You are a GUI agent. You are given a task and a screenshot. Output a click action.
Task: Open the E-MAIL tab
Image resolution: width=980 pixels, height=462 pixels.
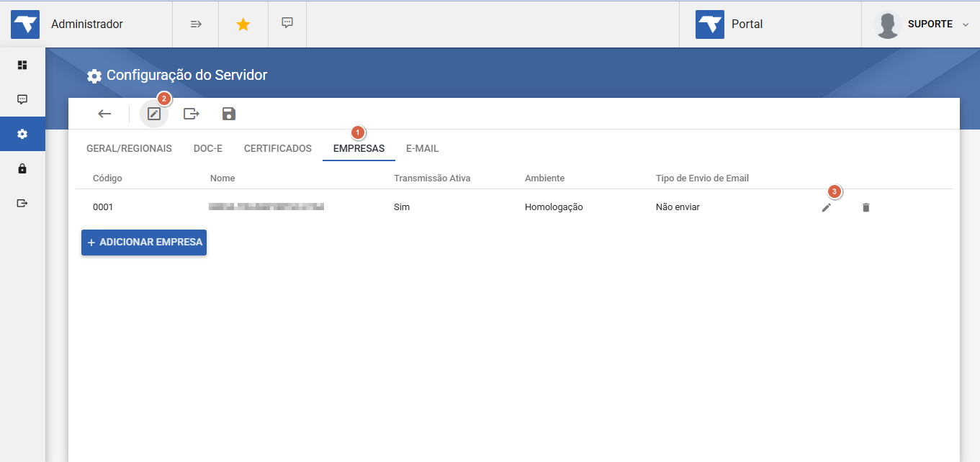423,148
